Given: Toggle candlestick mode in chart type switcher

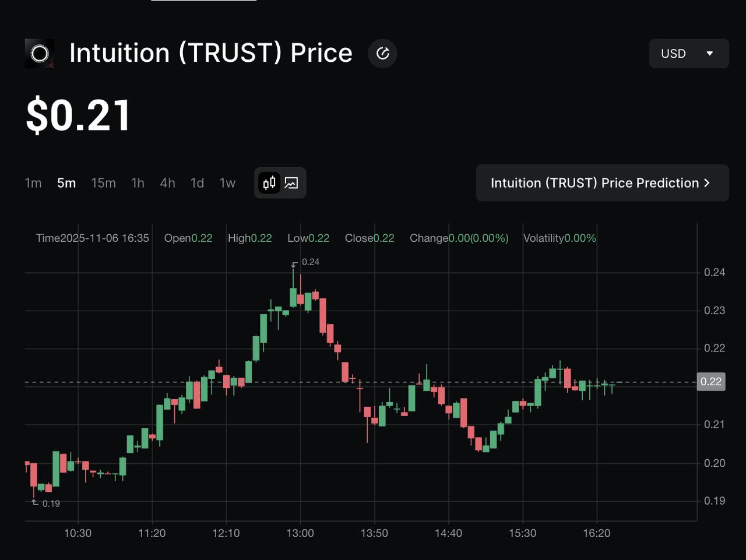Looking at the screenshot, I should [268, 182].
